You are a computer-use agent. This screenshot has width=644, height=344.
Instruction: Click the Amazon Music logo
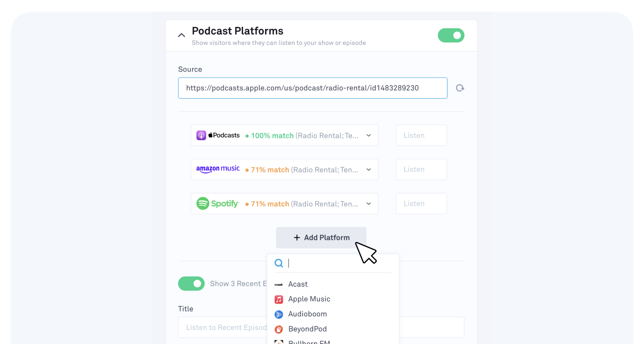pyautogui.click(x=218, y=169)
